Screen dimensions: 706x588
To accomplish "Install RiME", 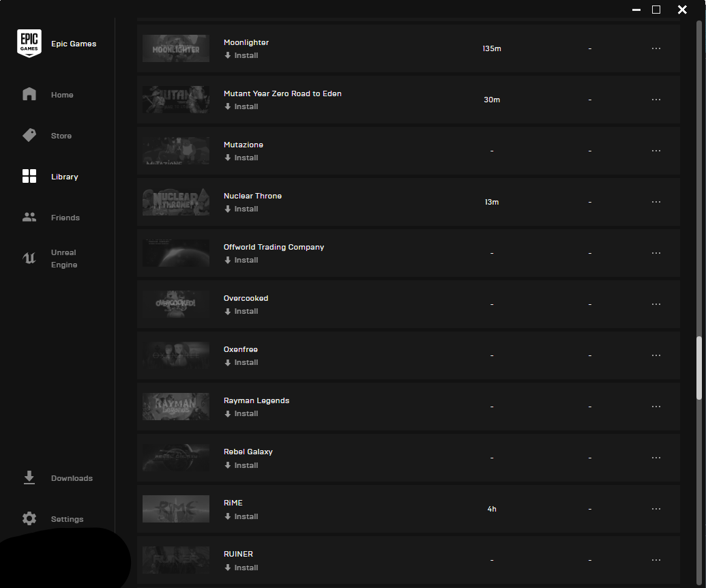I will (x=241, y=516).
